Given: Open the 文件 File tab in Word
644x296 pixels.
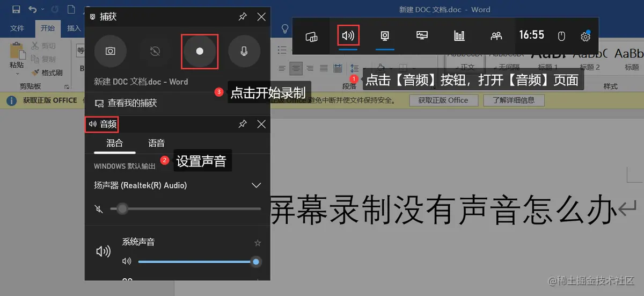Looking at the screenshot, I should 17,28.
